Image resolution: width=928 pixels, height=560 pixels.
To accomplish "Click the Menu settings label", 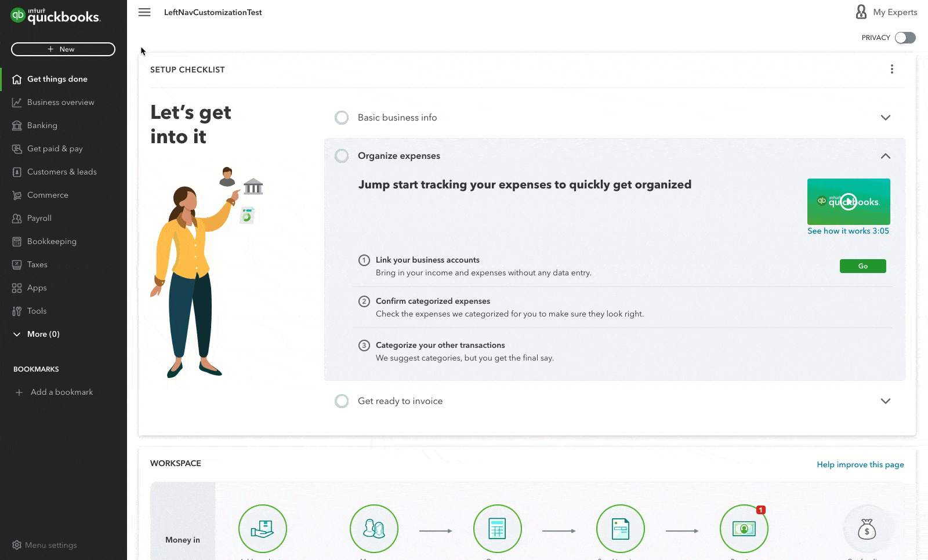I will [51, 545].
